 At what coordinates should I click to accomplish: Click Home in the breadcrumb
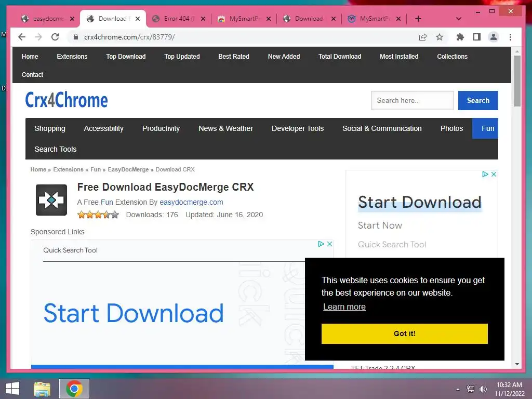pyautogui.click(x=38, y=169)
